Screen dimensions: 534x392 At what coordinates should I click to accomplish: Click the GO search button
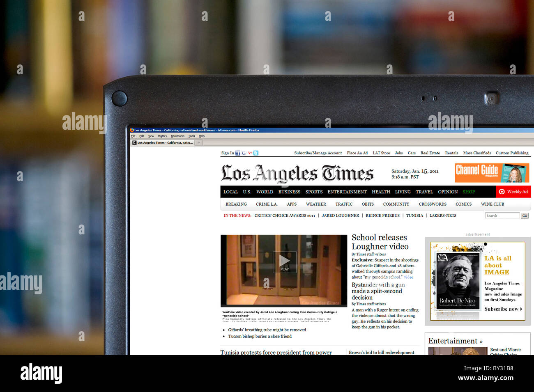525,215
